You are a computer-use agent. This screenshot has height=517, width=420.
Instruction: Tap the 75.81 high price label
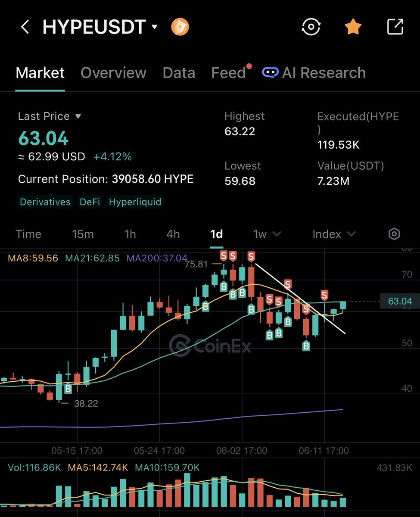pos(196,264)
